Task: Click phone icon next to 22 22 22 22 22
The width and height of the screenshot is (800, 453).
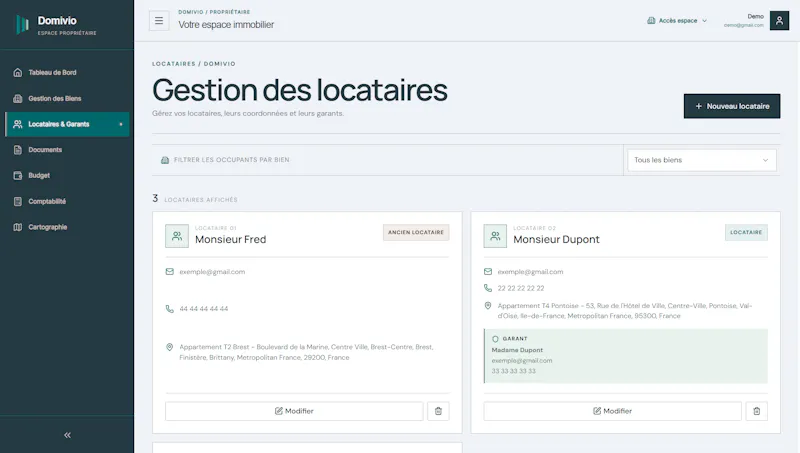Action: [x=488, y=288]
